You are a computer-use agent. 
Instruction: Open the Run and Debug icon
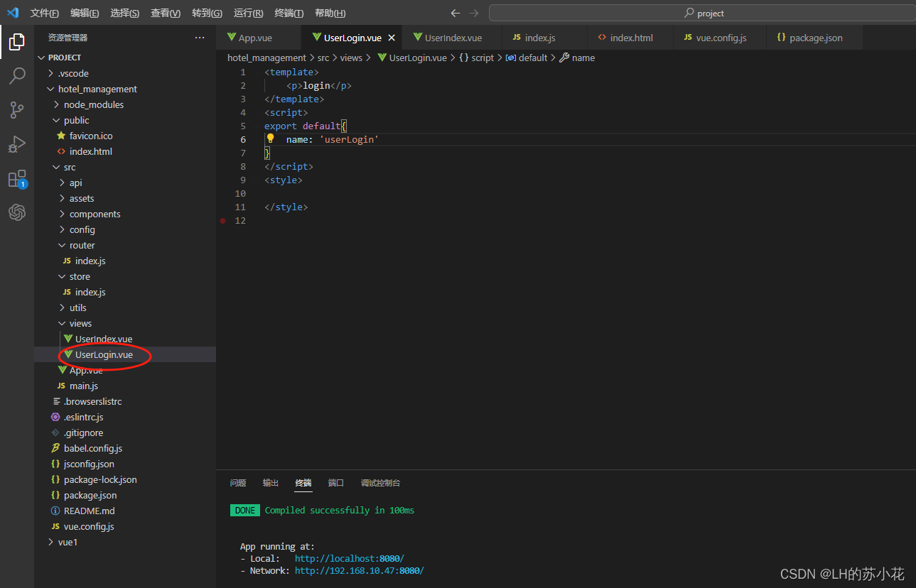pyautogui.click(x=17, y=144)
